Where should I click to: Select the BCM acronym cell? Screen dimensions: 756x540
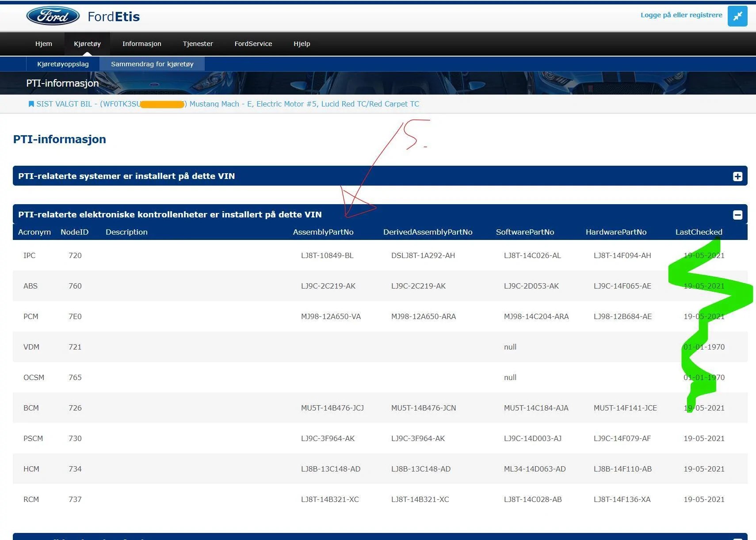point(31,408)
